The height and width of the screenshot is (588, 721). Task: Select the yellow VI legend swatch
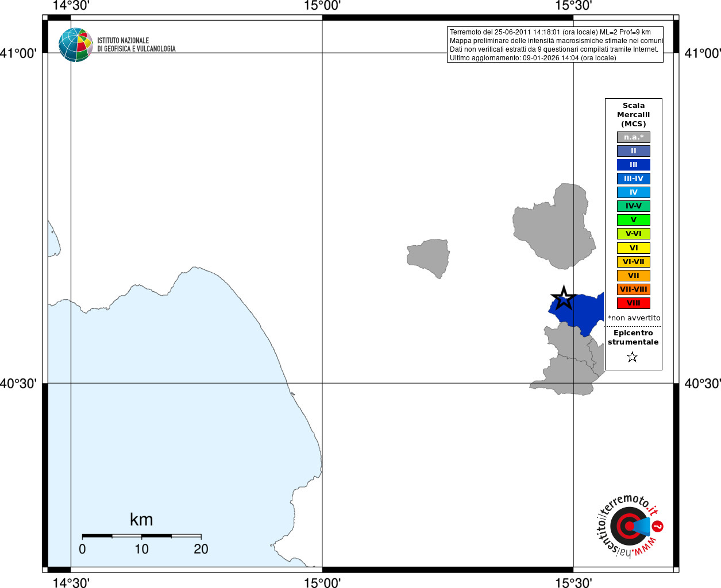pos(634,248)
